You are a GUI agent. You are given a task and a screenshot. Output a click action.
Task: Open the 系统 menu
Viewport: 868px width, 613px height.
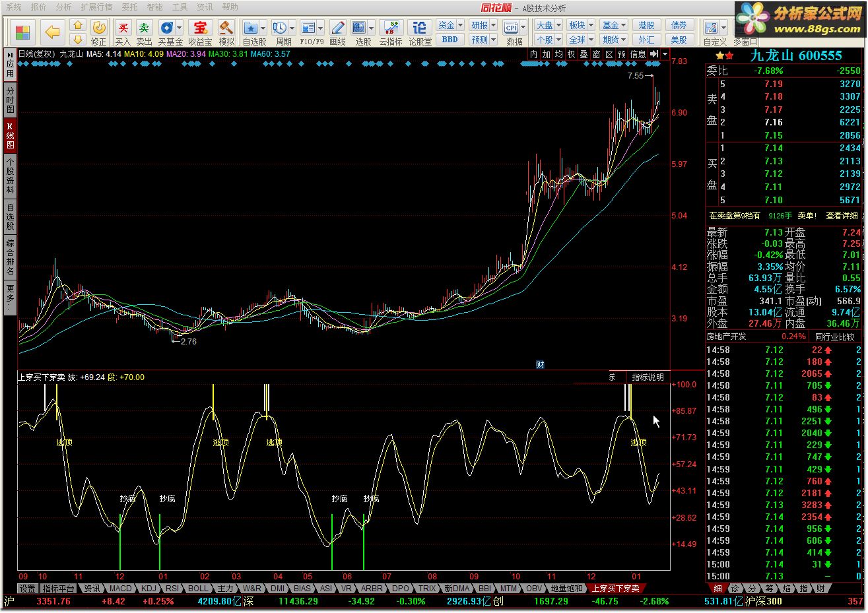(13, 7)
